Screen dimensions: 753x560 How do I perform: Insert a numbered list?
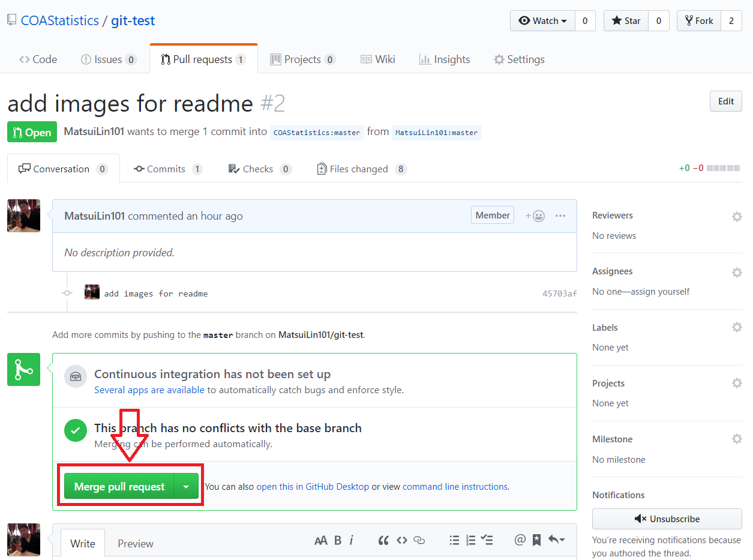click(471, 540)
